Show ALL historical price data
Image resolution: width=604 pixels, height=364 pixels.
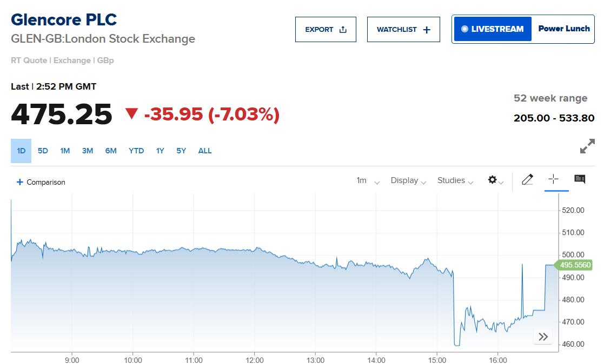205,151
